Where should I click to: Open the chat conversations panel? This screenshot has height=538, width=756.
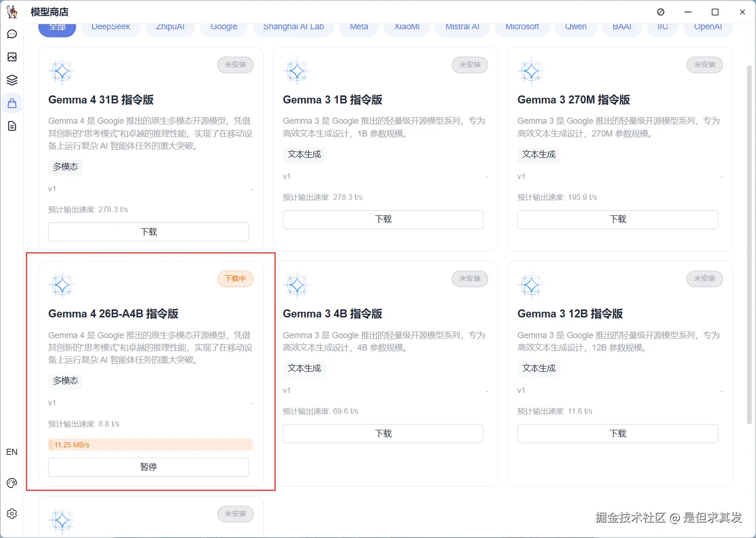coord(12,34)
